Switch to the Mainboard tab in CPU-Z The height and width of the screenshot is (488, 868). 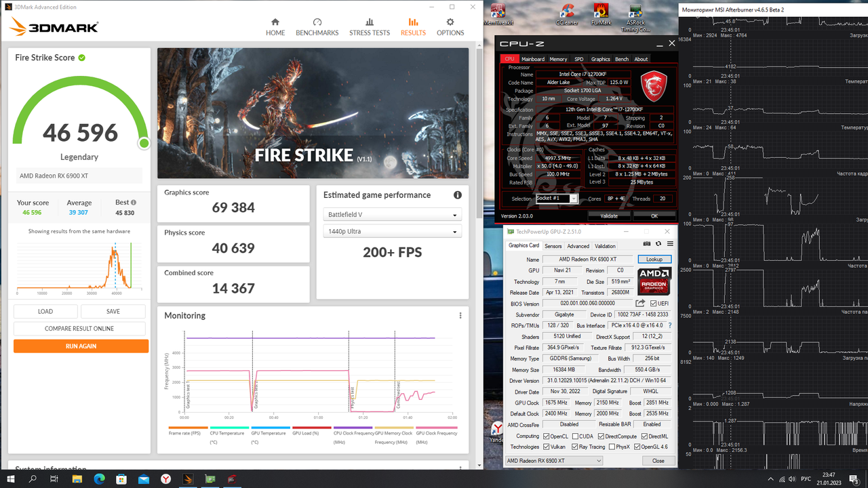(x=533, y=59)
